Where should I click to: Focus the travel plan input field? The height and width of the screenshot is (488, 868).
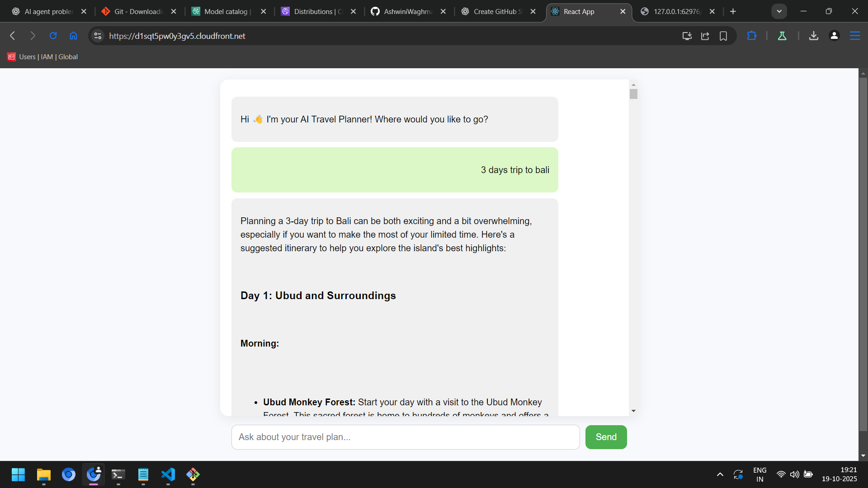click(405, 437)
